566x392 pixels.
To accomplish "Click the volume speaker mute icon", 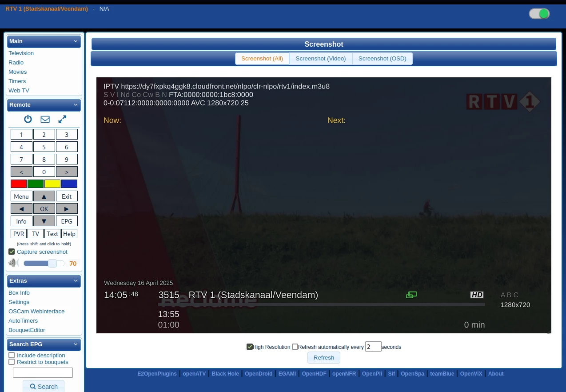I will pyautogui.click(x=14, y=263).
